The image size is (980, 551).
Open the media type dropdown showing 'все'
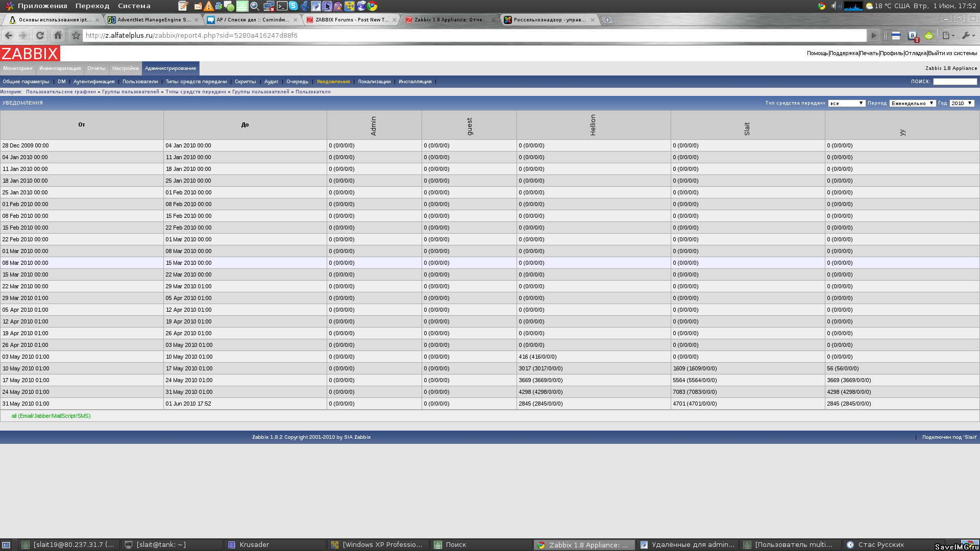pos(846,103)
